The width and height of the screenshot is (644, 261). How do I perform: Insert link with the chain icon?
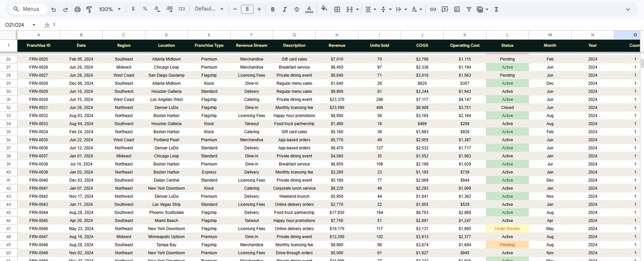coord(433,9)
